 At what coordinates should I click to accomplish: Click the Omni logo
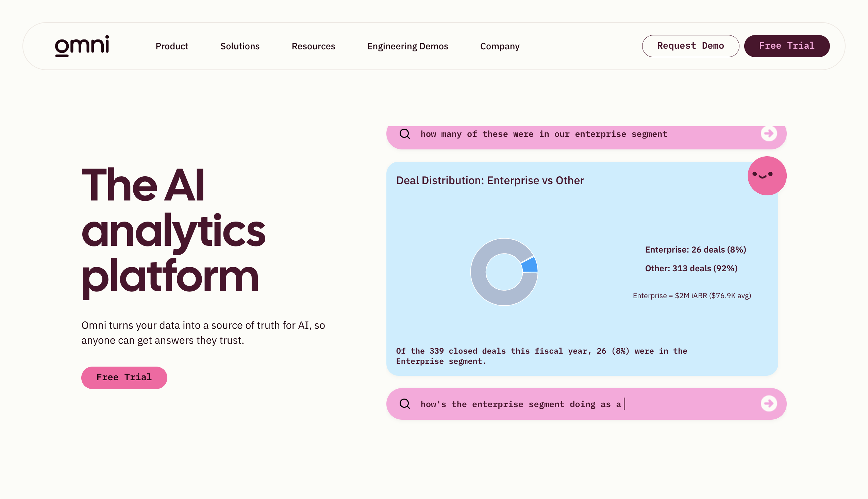coord(82,46)
